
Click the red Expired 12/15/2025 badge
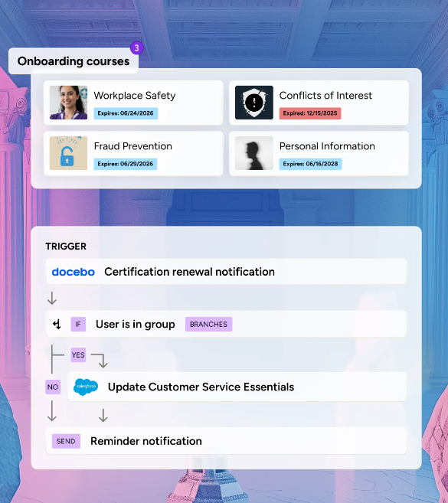(310, 113)
